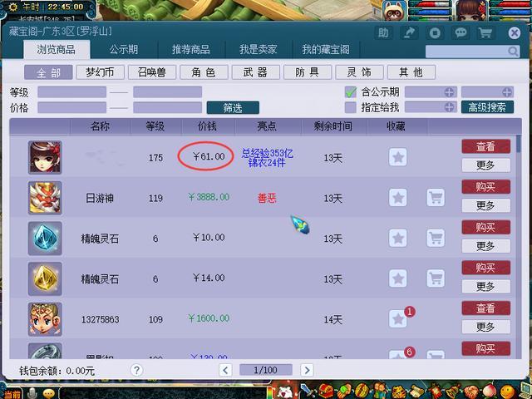Click the minimum price input field
The height and width of the screenshot is (399, 532).
click(71, 107)
